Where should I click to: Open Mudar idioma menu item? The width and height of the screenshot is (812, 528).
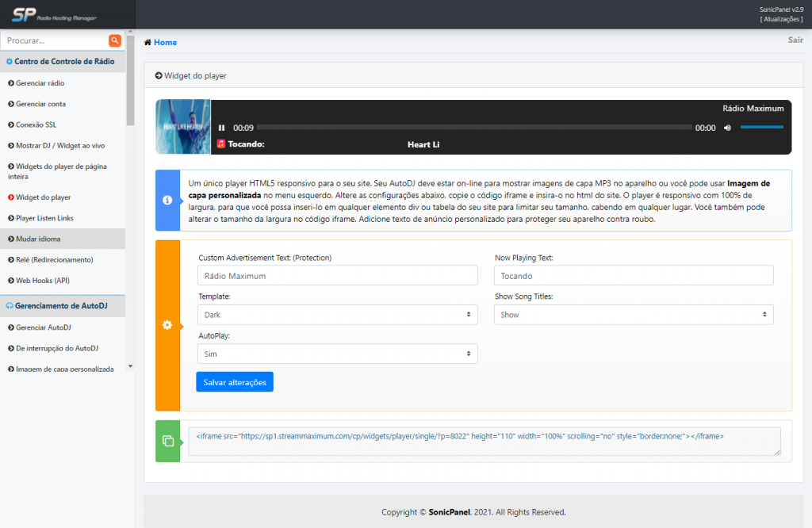click(63, 239)
